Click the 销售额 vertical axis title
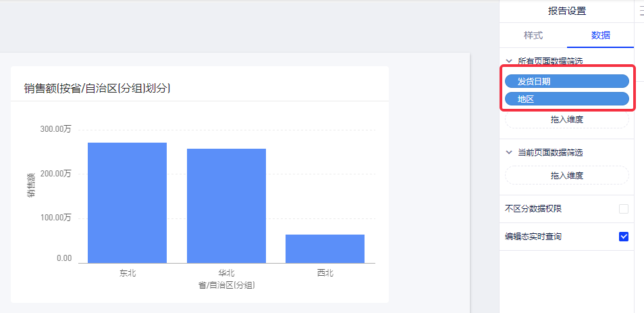This screenshot has height=313, width=644. [31, 185]
